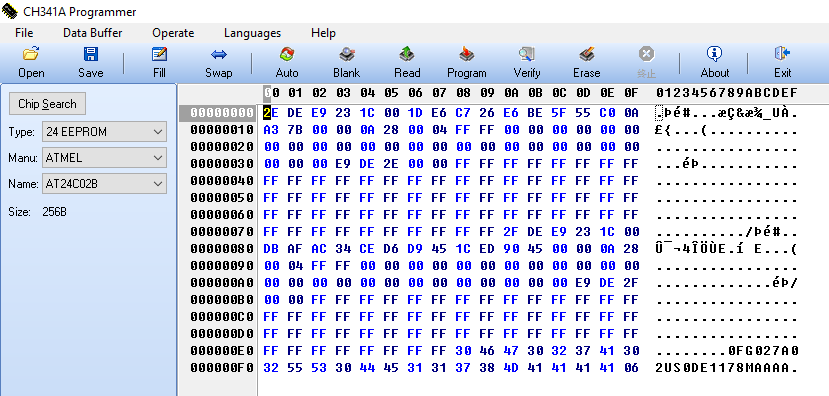Select the highlighted first hex byte 2E
Viewport: 829px width, 396px height.
(x=271, y=112)
